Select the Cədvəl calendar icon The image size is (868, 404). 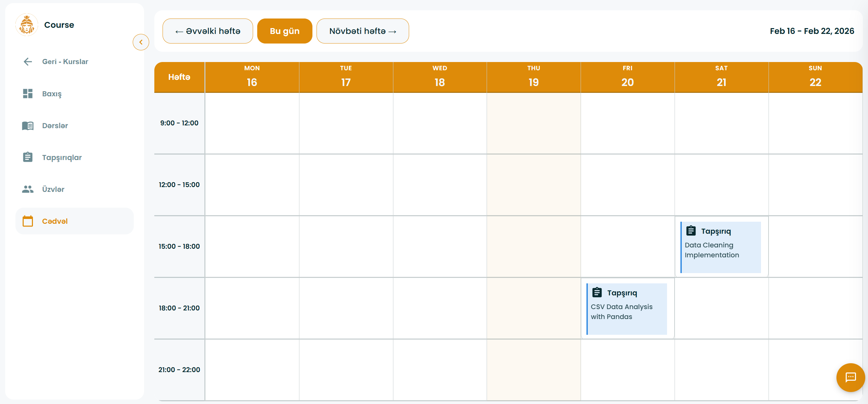pyautogui.click(x=28, y=221)
